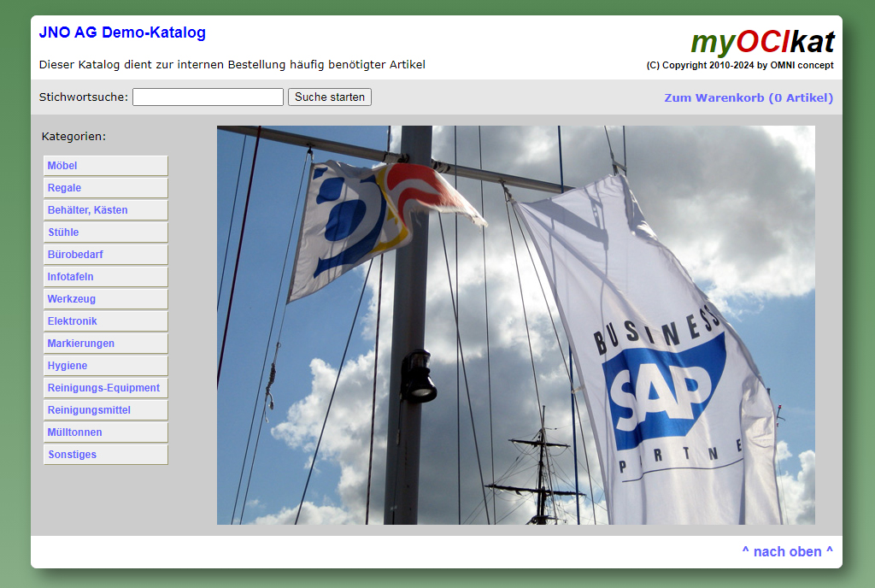Screen dimensions: 875x588
Task: Browse the Reinigungsmittel category
Action: pyautogui.click(x=105, y=410)
